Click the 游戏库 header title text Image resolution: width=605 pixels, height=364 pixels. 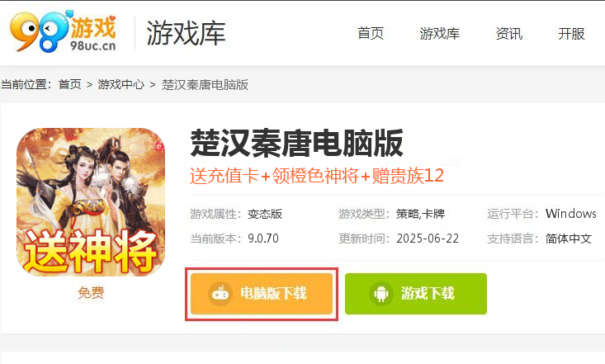pyautogui.click(x=186, y=33)
